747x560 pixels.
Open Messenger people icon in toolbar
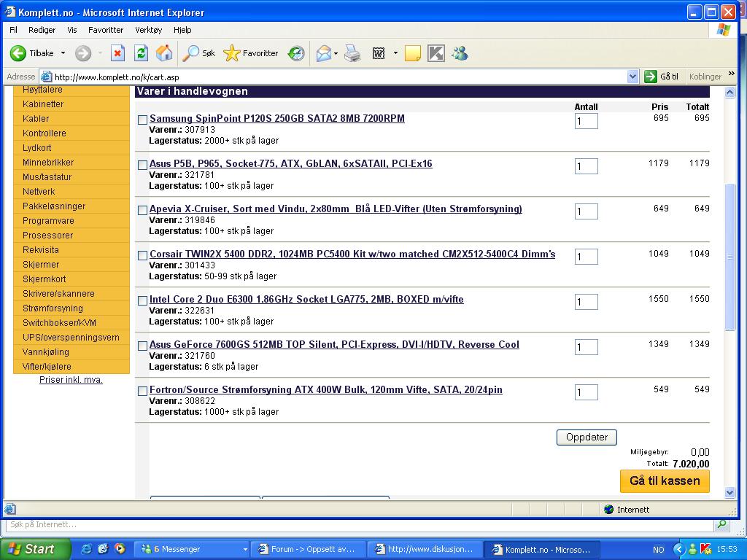pos(460,52)
